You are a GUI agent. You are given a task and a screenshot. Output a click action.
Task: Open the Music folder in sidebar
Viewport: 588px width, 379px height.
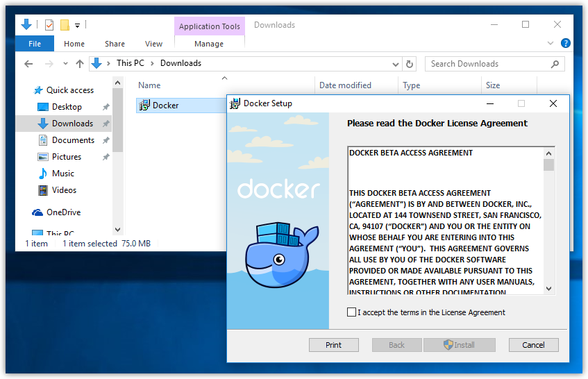(63, 174)
